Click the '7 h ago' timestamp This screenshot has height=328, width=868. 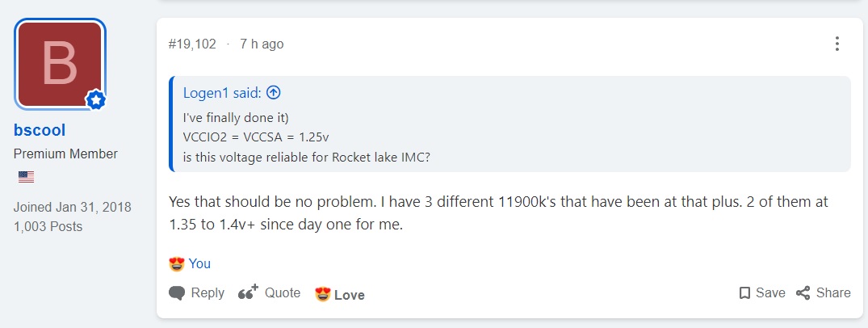262,44
